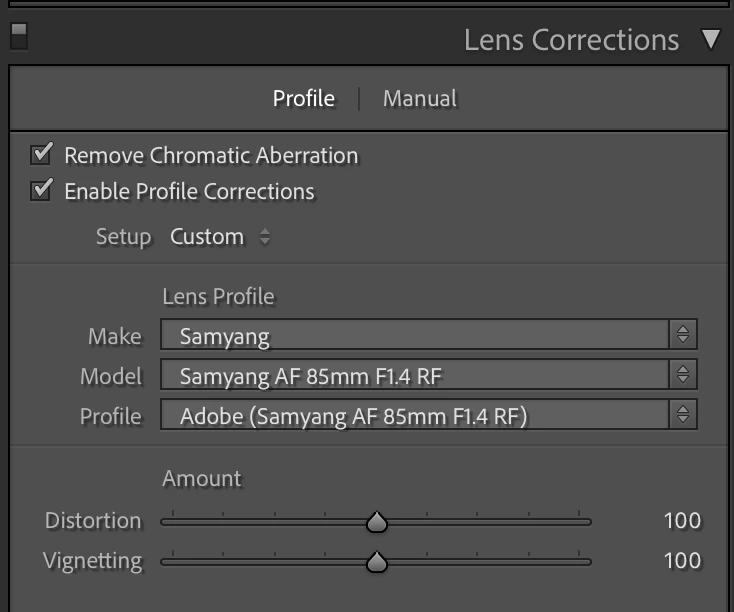
Task: Switch to the Manual tab
Action: 420,98
